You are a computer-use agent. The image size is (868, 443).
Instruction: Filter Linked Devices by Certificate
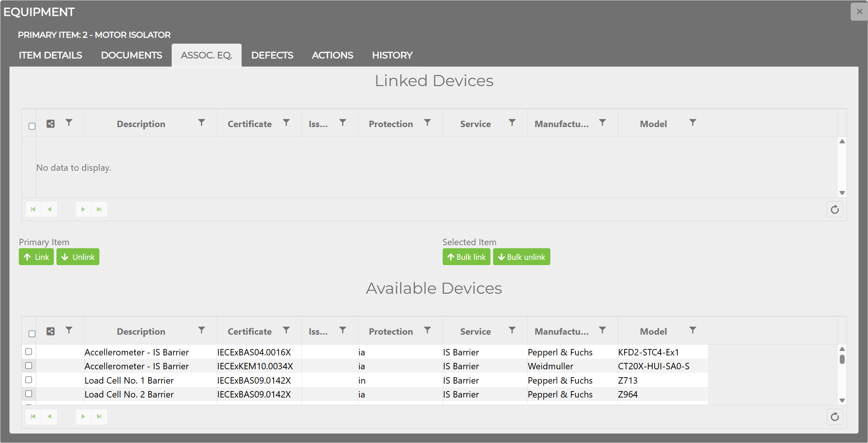click(x=286, y=123)
